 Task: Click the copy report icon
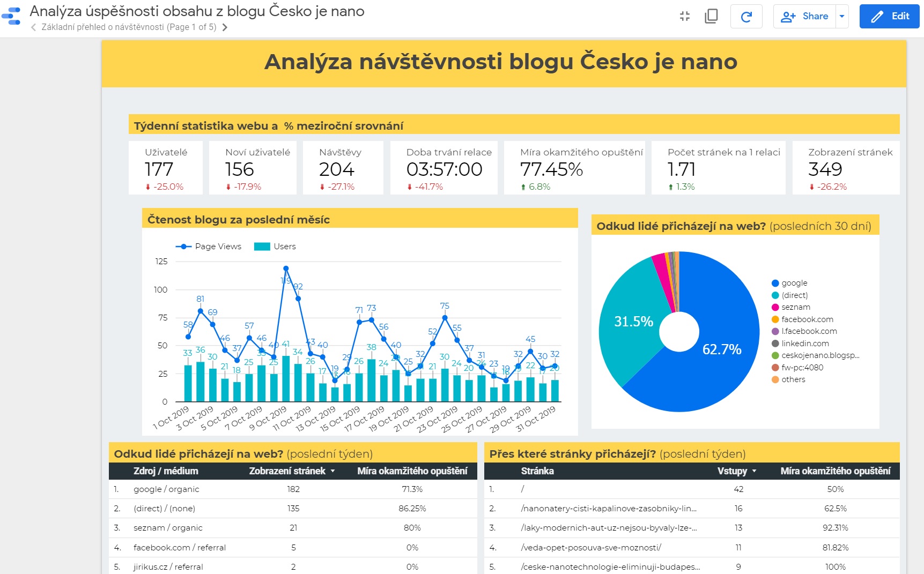(x=711, y=16)
